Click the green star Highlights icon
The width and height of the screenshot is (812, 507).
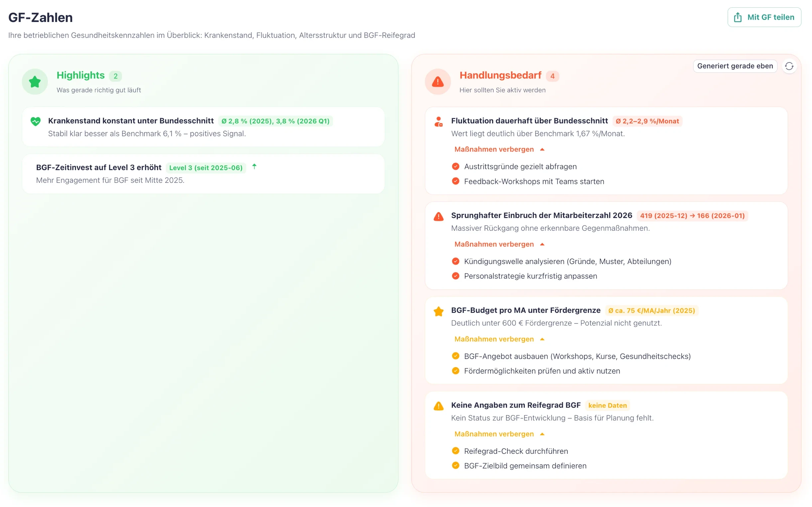[x=35, y=81]
